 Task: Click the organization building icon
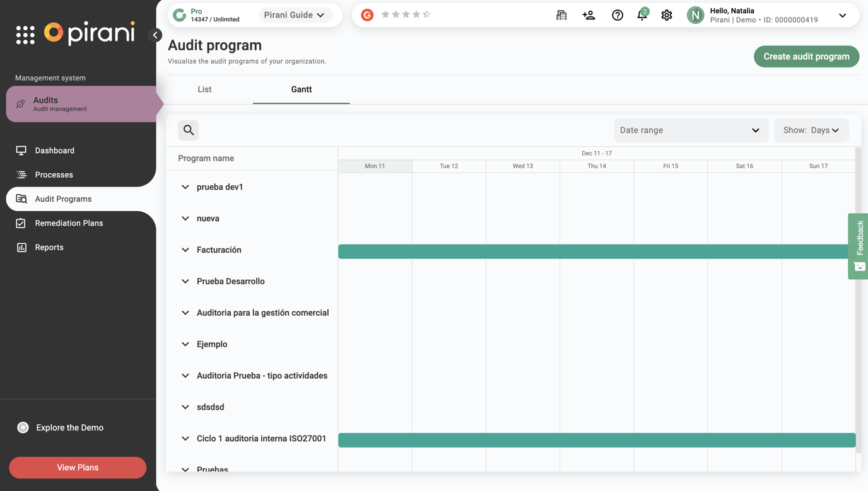pos(561,15)
